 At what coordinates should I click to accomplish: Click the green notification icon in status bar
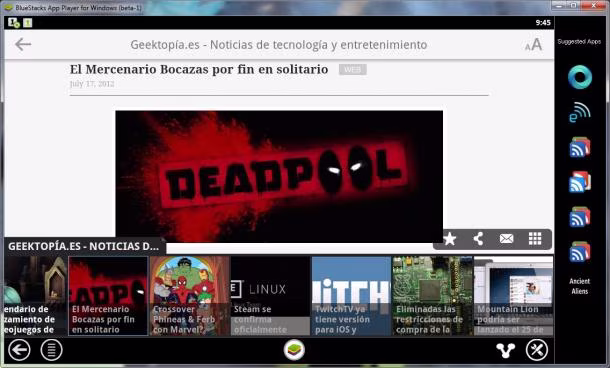click(x=28, y=23)
